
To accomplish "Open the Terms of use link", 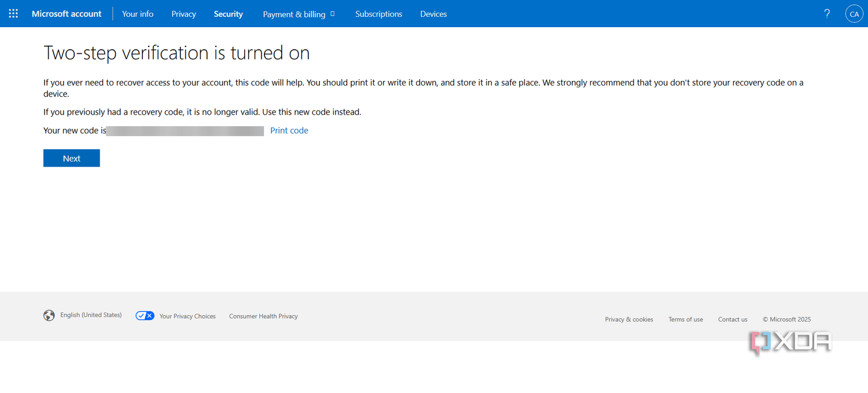I will (x=686, y=319).
